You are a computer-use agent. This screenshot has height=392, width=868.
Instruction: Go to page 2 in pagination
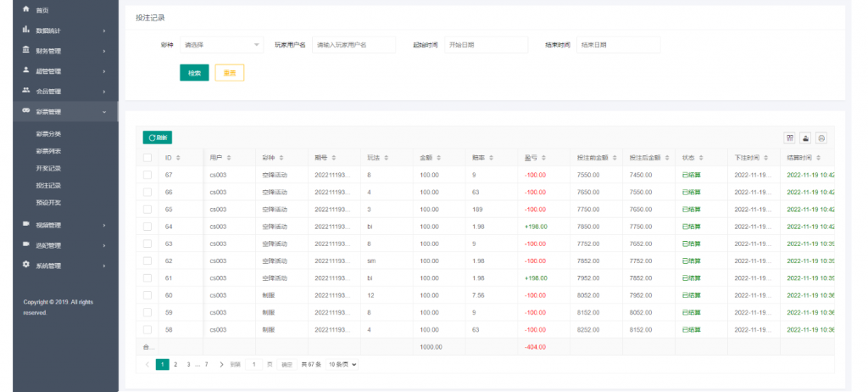point(175,364)
